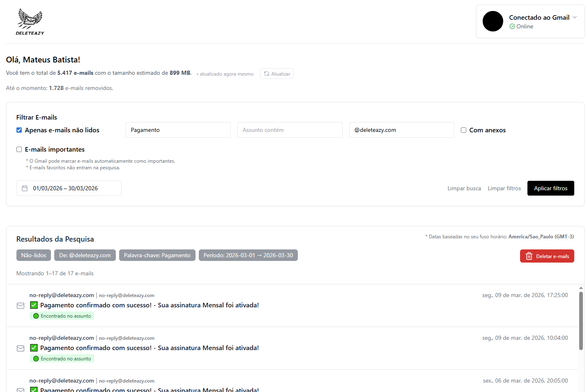Click the trash icon on Deletar e-mails
The image size is (587, 392).
[529, 256]
